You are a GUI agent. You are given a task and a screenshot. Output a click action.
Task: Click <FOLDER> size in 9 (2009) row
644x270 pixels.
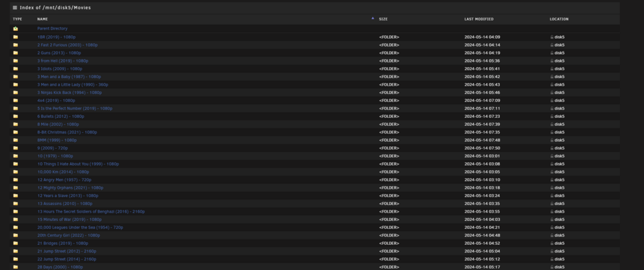[389, 148]
